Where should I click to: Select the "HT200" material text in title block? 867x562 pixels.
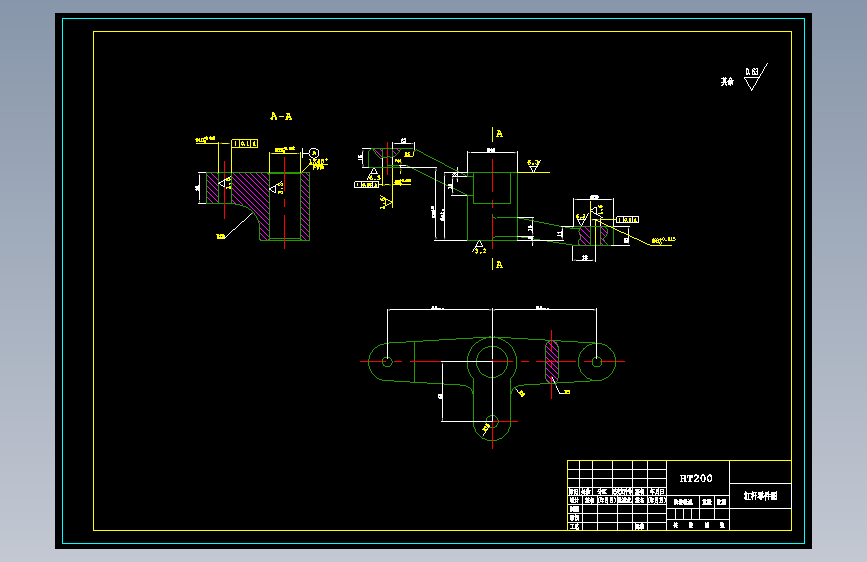coord(696,478)
